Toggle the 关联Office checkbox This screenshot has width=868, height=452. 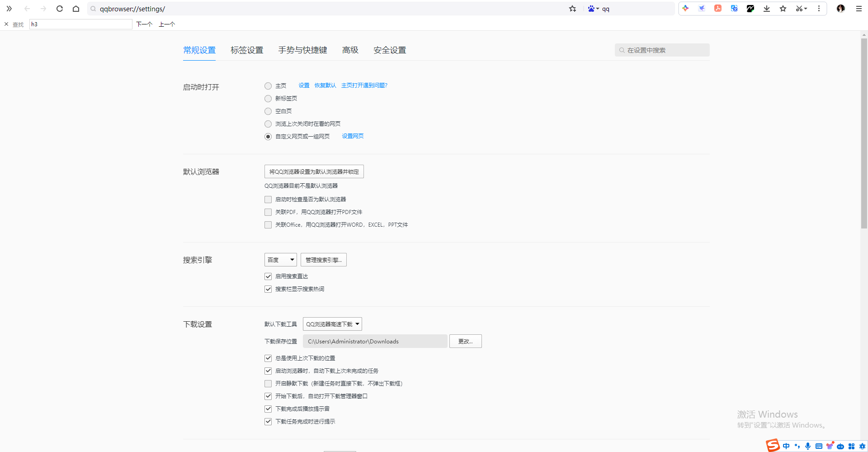tap(268, 225)
